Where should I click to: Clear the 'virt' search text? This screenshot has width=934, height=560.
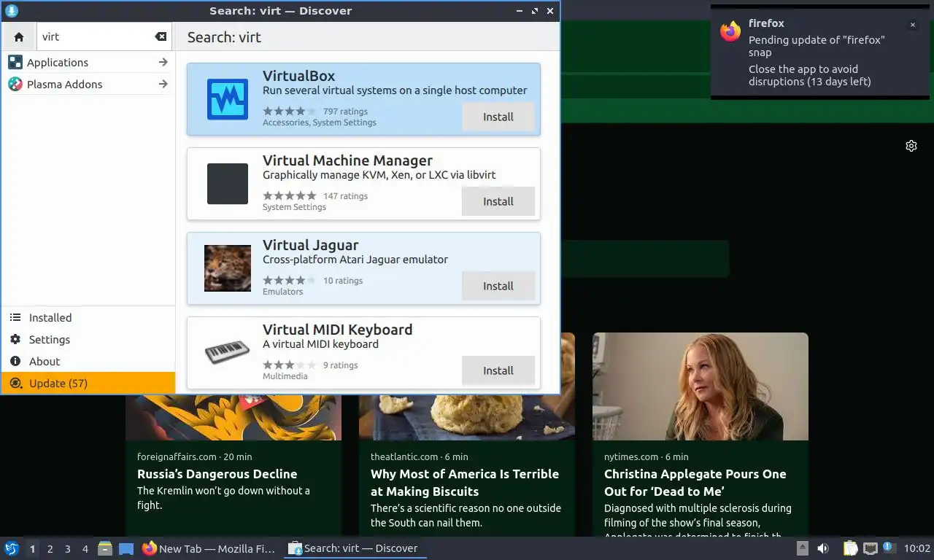click(161, 36)
